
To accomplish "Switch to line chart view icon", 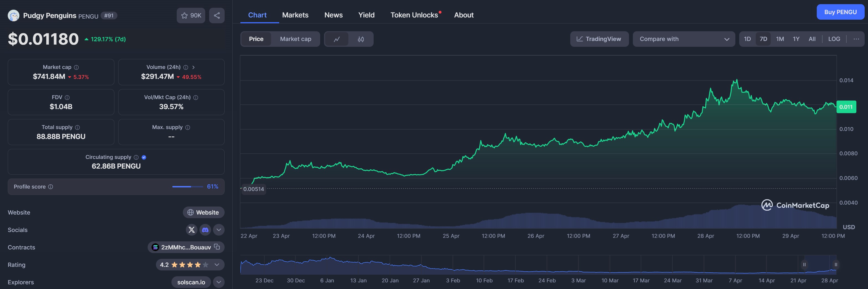I will tap(337, 39).
